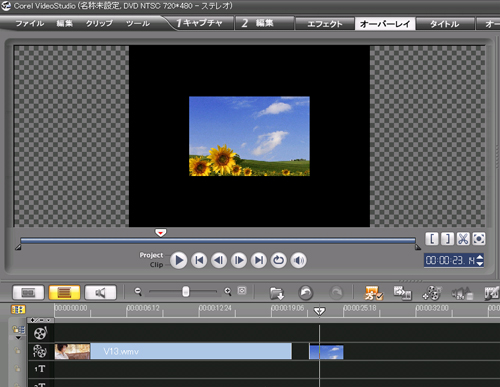Jump to the start with Home button
The width and height of the screenshot is (500, 387).
pos(199,260)
